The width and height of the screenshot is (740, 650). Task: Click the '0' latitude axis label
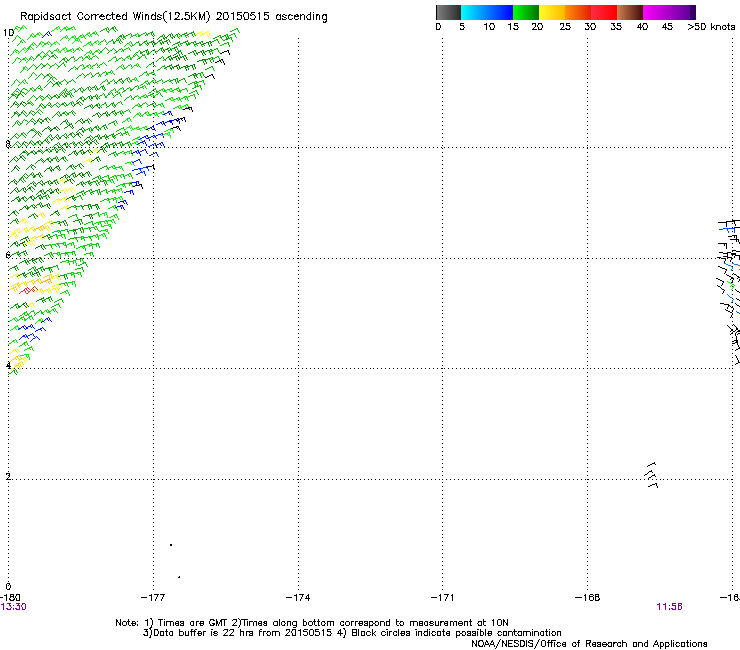click(8, 587)
